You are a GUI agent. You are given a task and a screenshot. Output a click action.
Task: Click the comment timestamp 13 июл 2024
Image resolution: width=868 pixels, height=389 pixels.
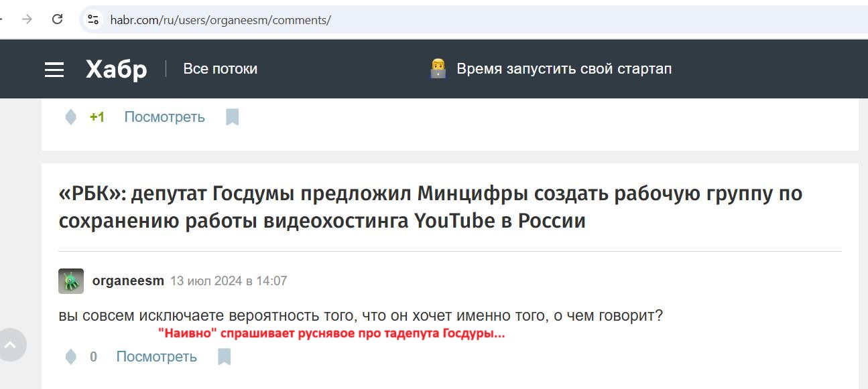[229, 281]
